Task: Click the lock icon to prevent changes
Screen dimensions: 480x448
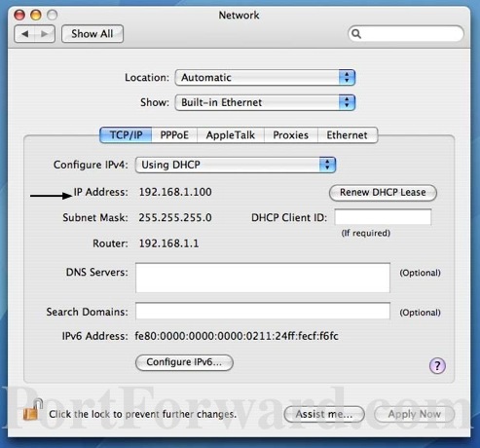Action: click(33, 410)
